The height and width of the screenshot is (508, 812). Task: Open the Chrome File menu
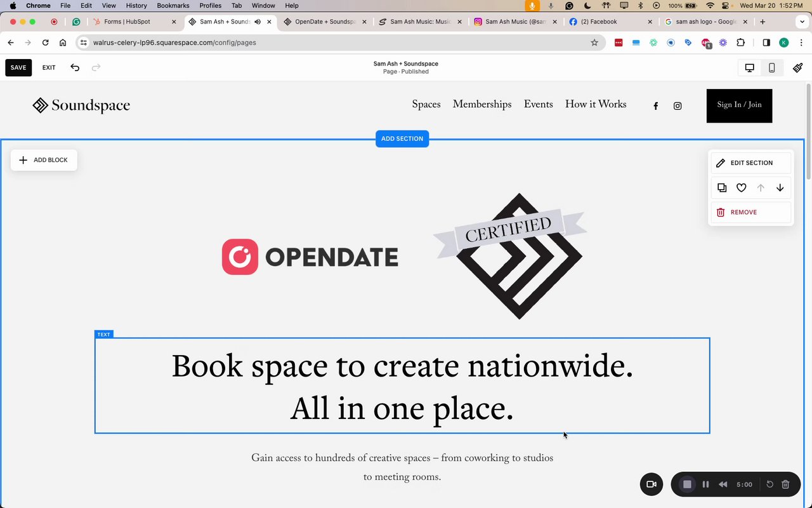(65, 5)
